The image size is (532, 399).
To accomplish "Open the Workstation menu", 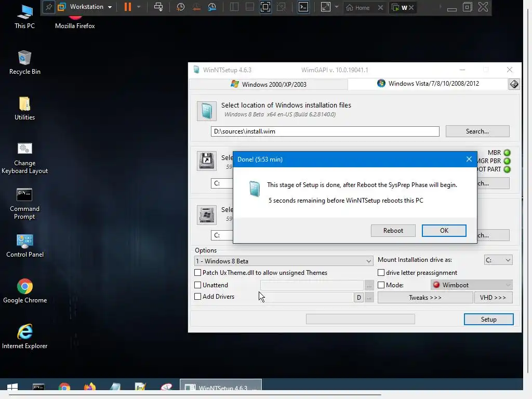I will coord(85,7).
